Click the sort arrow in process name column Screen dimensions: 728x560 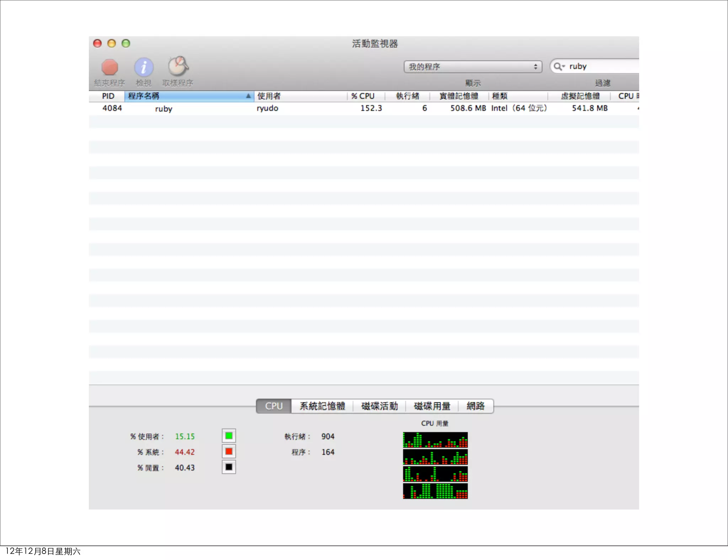(x=248, y=96)
